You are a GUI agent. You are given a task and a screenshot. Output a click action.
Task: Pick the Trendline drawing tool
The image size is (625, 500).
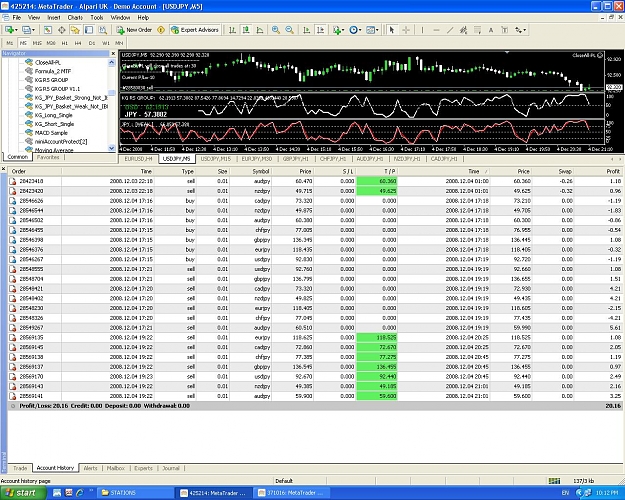[x=450, y=30]
